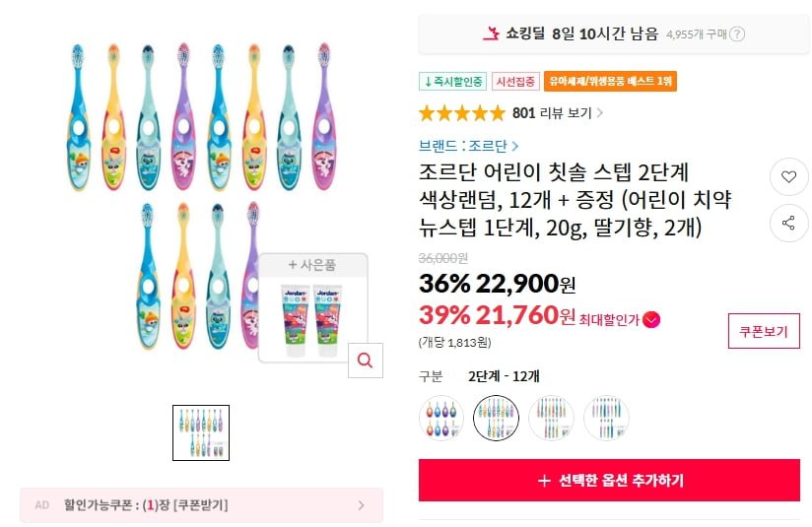Expand the discount coupon banner arrow
The width and height of the screenshot is (812, 527).
tap(361, 505)
